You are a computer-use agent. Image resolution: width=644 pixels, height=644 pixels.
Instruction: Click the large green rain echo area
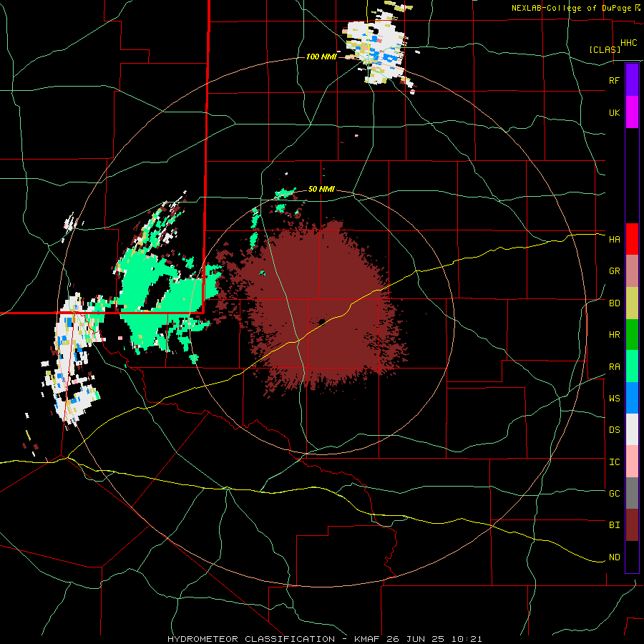click(165, 300)
